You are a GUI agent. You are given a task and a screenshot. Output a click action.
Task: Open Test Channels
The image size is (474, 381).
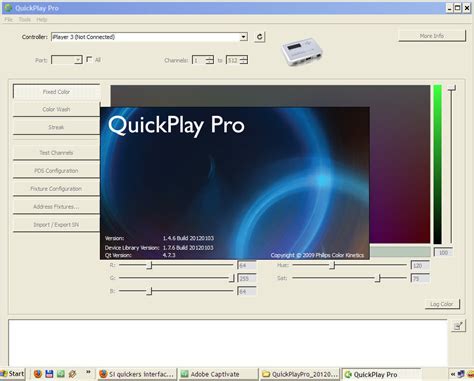(x=56, y=153)
